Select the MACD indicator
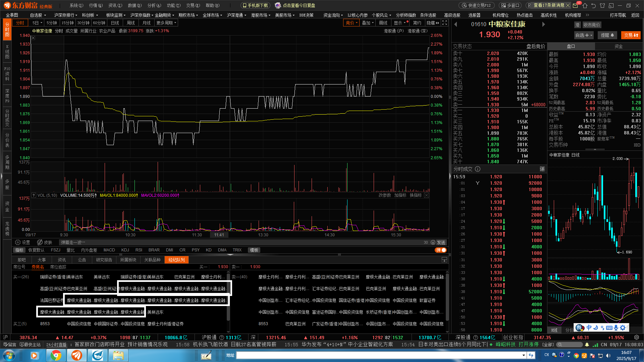This screenshot has width=644, height=362. 109,250
